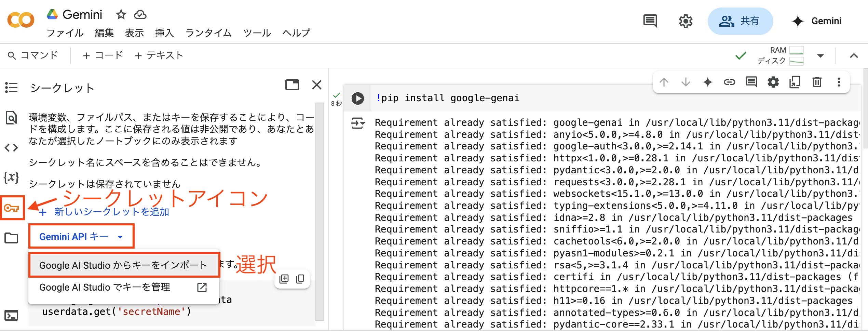Viewport: 868px width, 332px height.
Task: Open cell editor settings gear
Action: click(773, 82)
